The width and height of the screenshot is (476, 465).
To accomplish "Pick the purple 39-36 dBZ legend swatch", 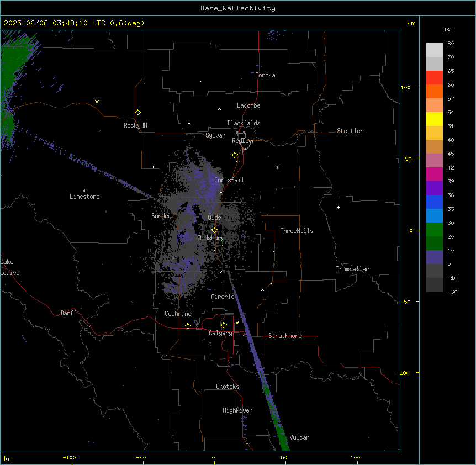I will click(x=434, y=188).
